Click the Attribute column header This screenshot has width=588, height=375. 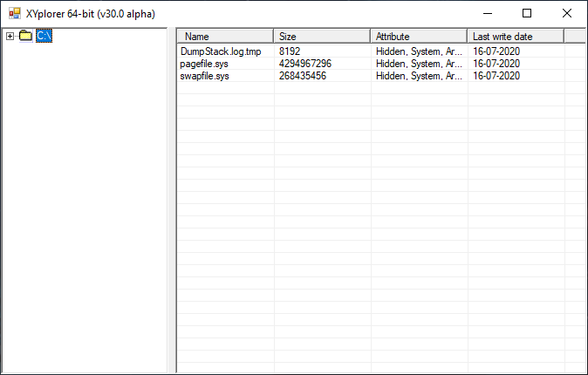point(419,37)
